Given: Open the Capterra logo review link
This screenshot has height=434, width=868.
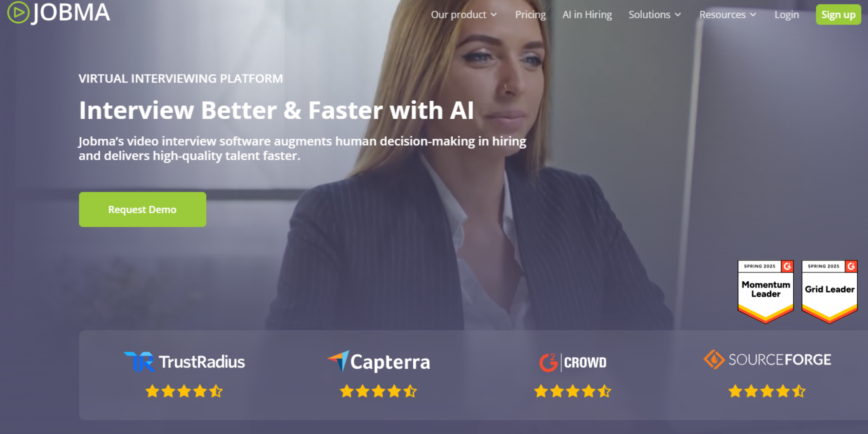Looking at the screenshot, I should (379, 362).
